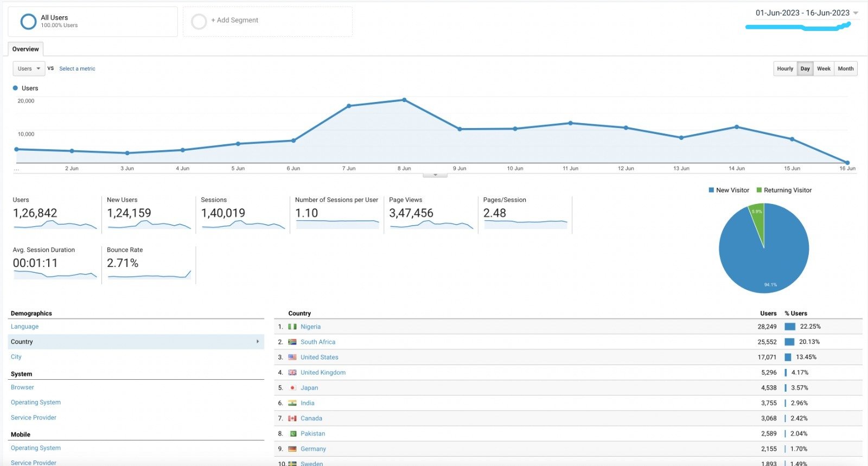Click the Canada flag icon

click(x=292, y=418)
